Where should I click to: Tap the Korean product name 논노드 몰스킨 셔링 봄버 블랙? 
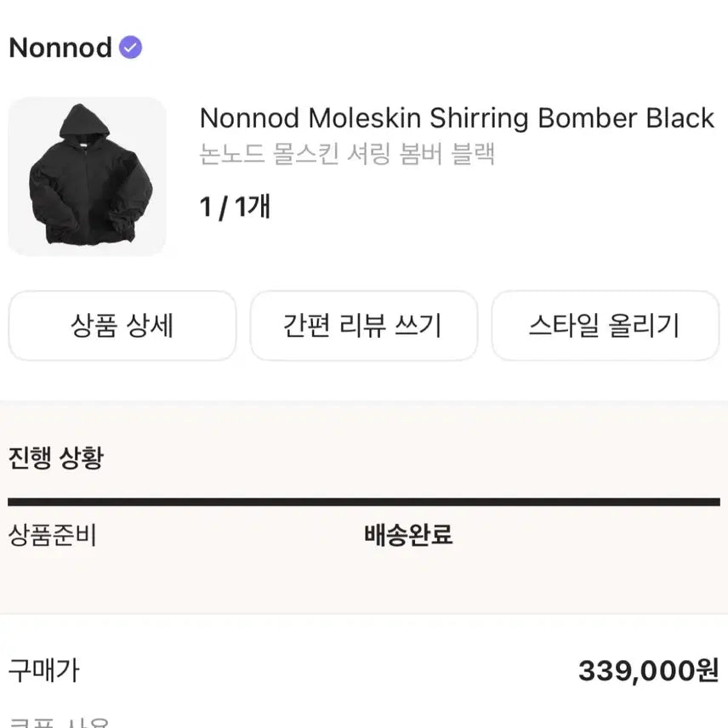click(347, 154)
